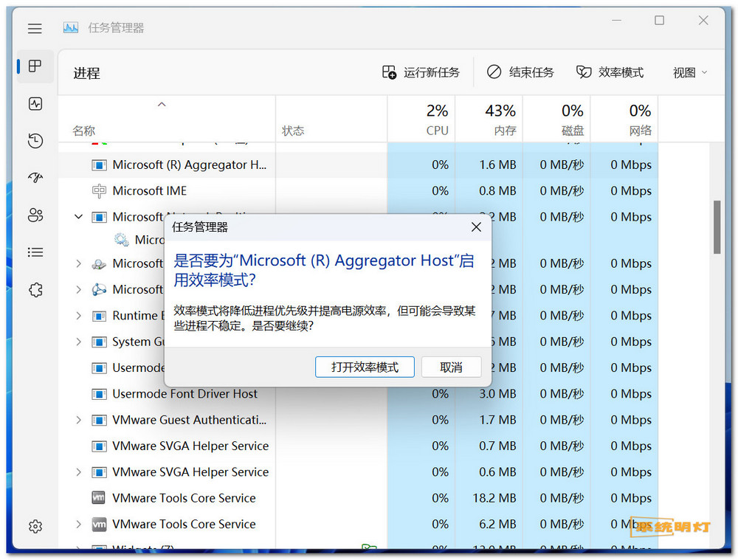The image size is (738, 560).
Task: Click the 3.0 MB memory cell
Action: coord(489,394)
